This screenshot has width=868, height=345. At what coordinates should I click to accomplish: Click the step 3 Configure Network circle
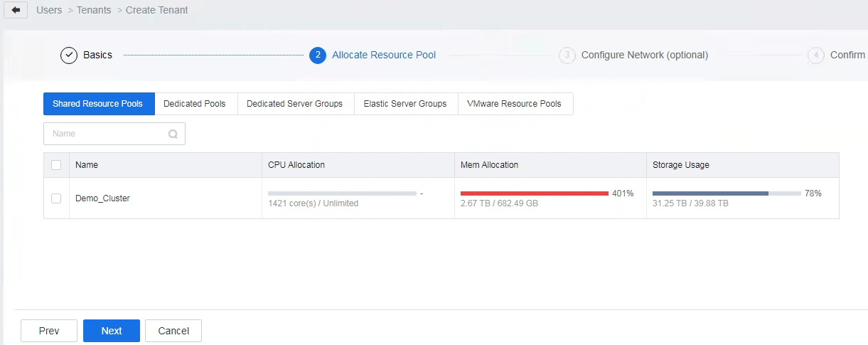coord(567,55)
